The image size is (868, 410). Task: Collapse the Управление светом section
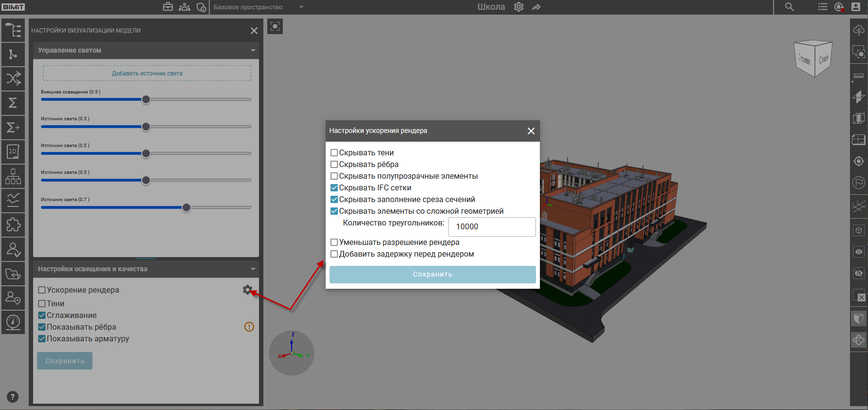coord(253,50)
